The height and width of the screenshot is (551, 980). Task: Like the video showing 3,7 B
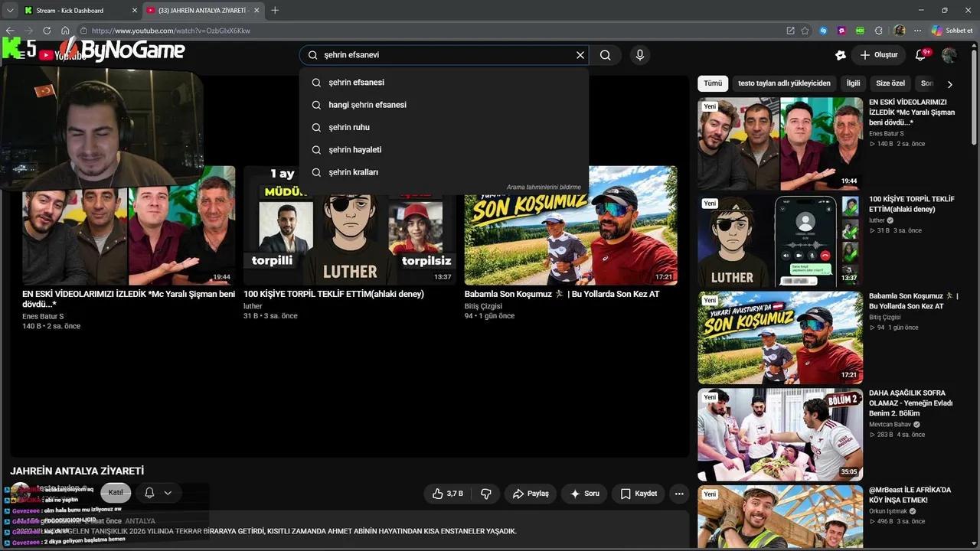coord(448,494)
